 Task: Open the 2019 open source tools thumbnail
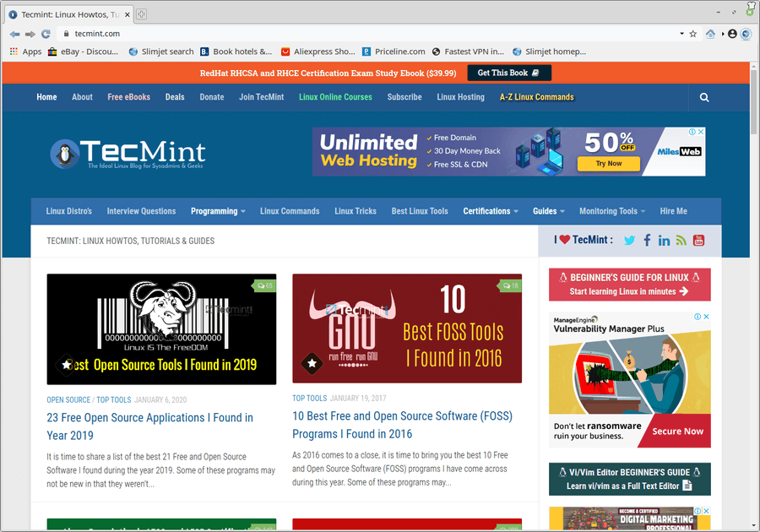pos(161,329)
